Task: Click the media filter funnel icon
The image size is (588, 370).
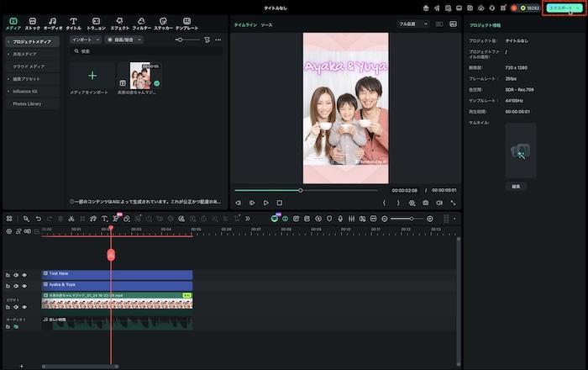Action: click(x=207, y=40)
